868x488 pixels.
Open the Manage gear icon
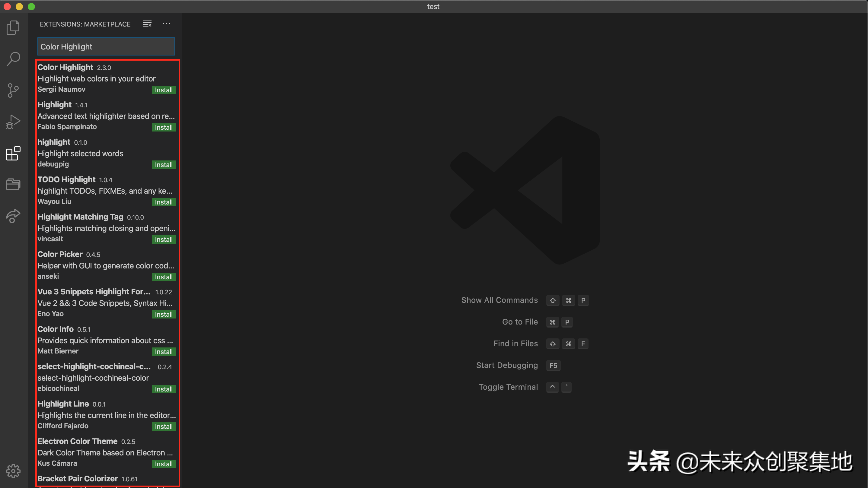pyautogui.click(x=13, y=471)
